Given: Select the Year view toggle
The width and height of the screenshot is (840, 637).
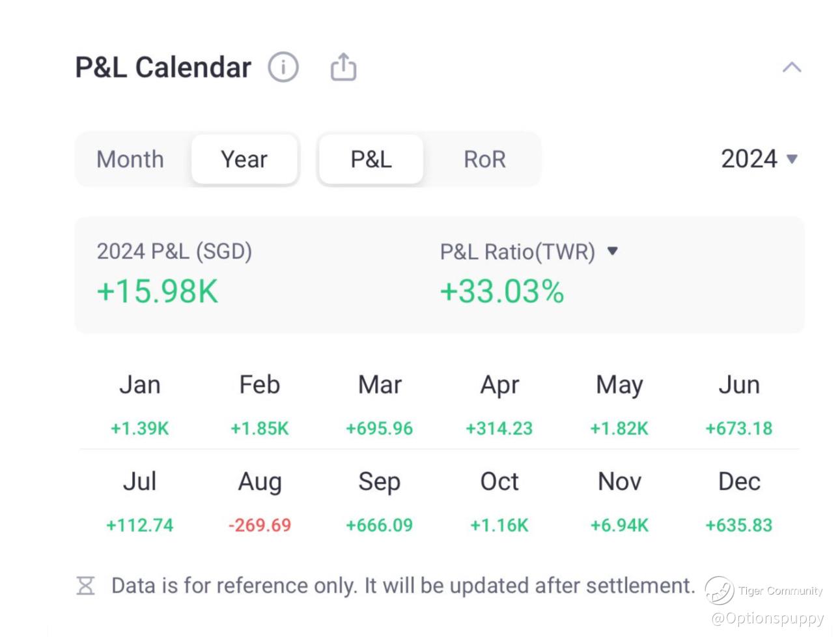Looking at the screenshot, I should (x=244, y=160).
